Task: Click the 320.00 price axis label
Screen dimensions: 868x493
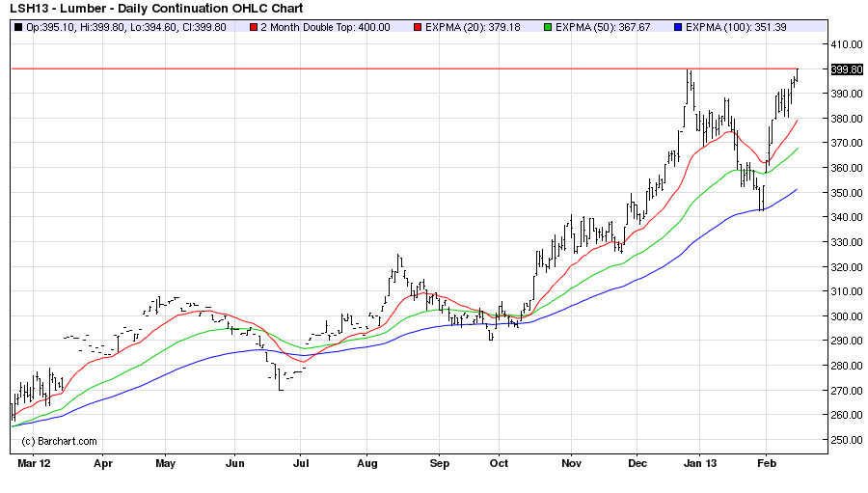Action: tap(847, 267)
